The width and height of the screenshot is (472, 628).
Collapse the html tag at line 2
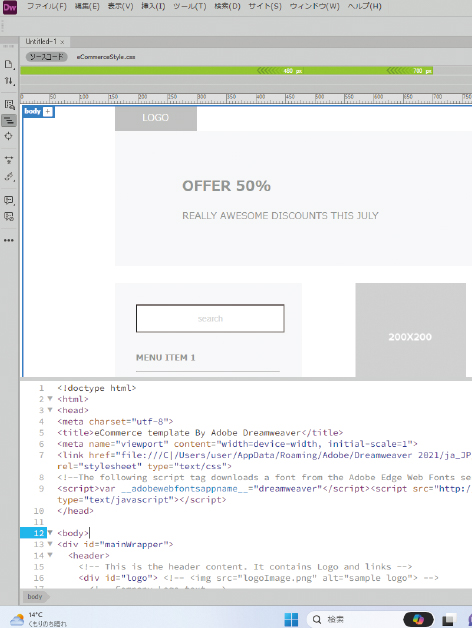50,399
